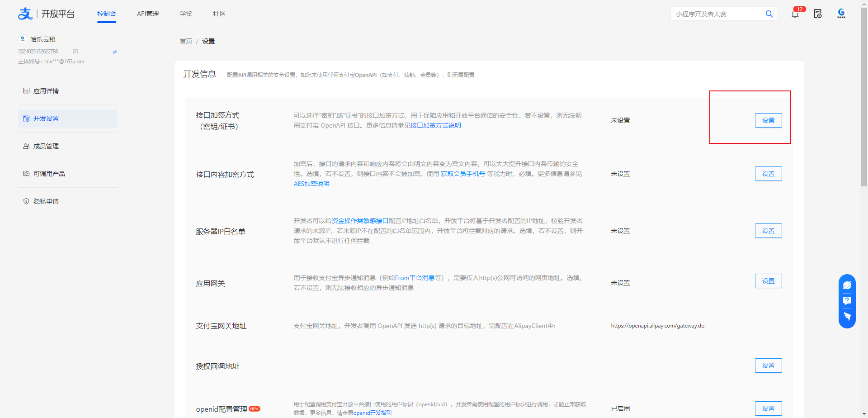Open the 资金操作类敏感接口 link

pos(360,221)
